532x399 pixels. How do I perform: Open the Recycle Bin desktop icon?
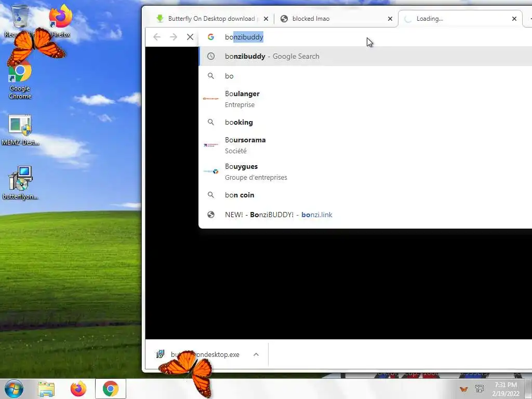pos(19,20)
